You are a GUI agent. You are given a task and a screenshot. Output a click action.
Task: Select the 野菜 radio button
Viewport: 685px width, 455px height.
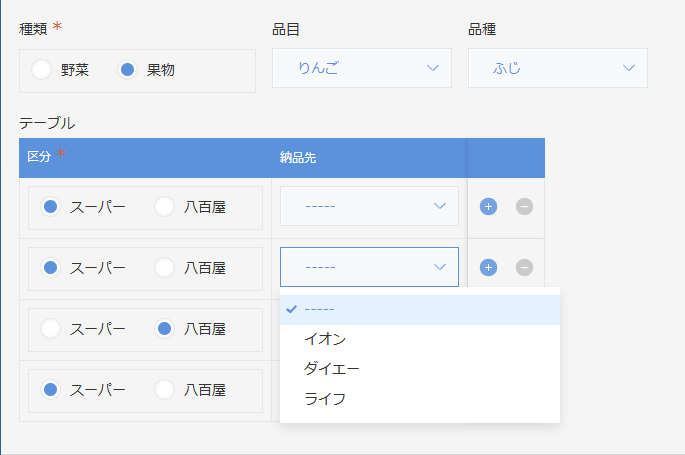pyautogui.click(x=41, y=70)
